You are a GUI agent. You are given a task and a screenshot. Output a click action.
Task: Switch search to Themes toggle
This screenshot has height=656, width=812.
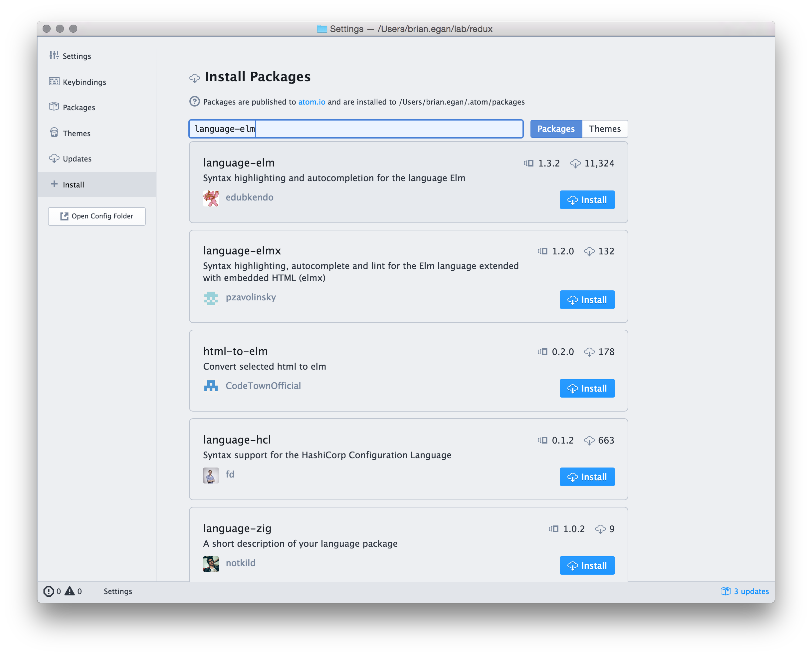(x=605, y=129)
